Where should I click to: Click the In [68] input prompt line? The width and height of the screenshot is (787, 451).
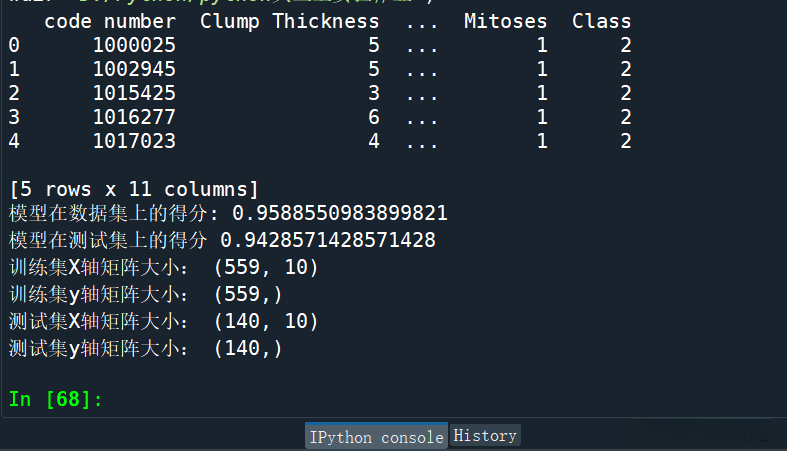[x=56, y=399]
